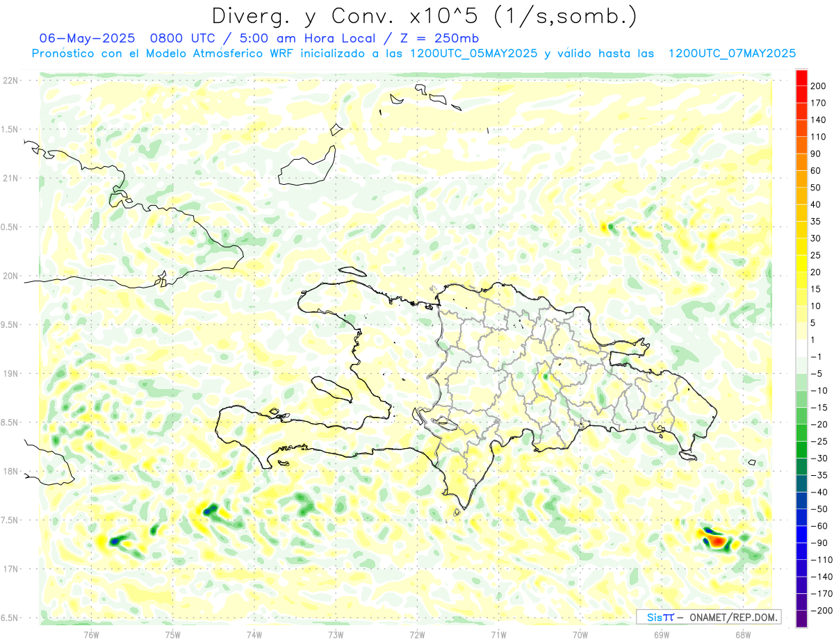The image size is (834, 644).
Task: Click the '76W' longitude label
Action: coord(91,634)
